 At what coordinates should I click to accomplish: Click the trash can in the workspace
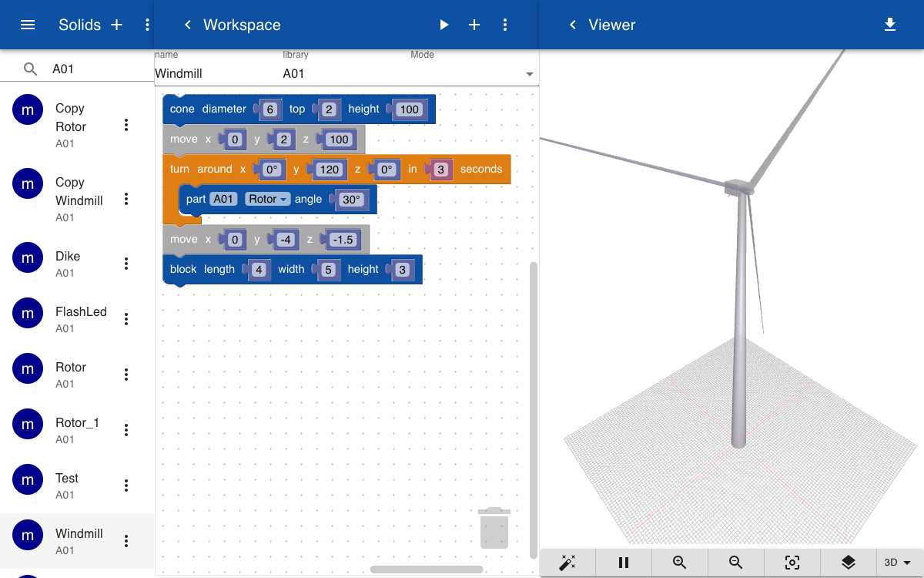tap(494, 527)
